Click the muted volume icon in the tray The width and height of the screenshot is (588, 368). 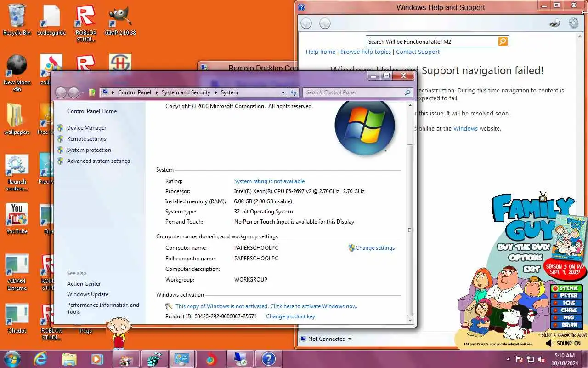point(542,359)
